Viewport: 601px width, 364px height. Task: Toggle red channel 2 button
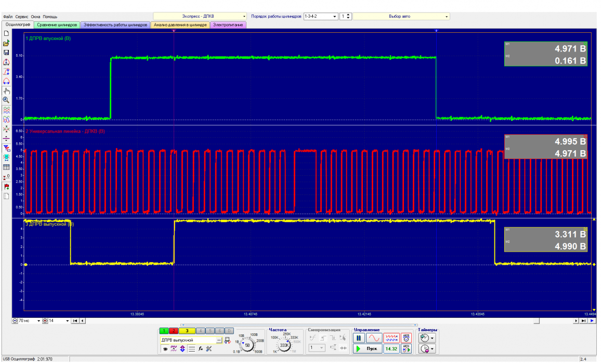point(173,331)
